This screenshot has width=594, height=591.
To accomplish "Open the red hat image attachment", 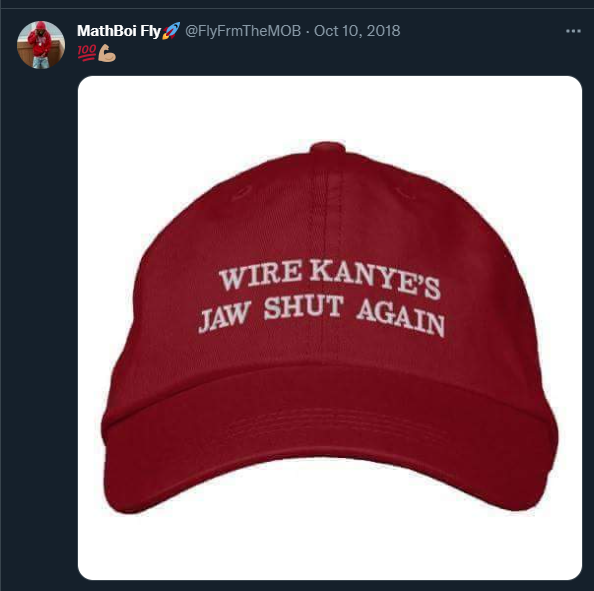I will [x=330, y=328].
